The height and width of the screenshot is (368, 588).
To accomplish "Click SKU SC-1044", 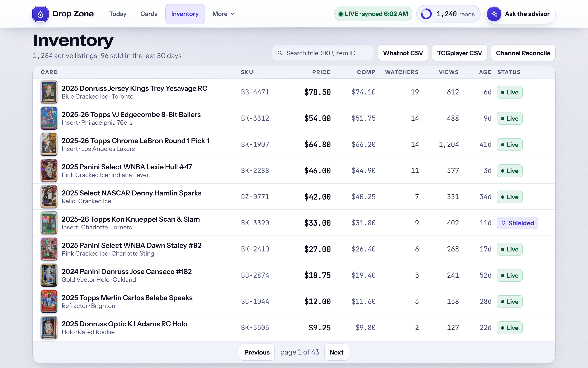I will click(255, 301).
